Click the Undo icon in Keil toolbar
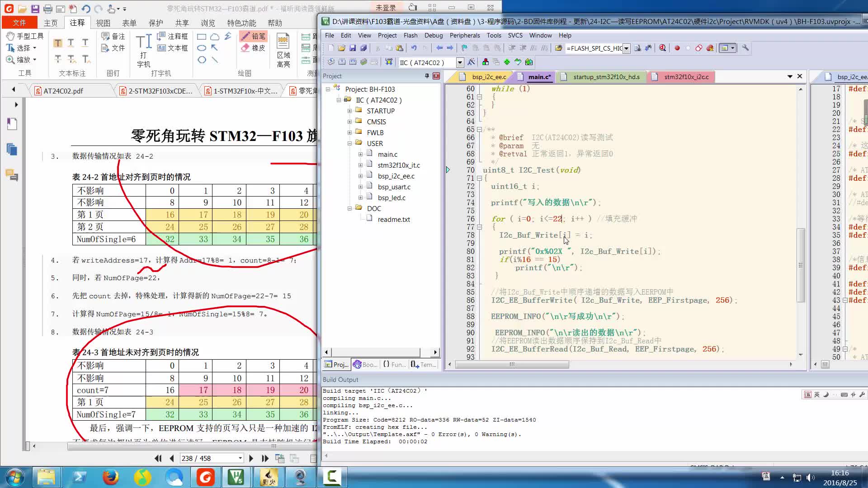This screenshot has width=868, height=488. [414, 48]
